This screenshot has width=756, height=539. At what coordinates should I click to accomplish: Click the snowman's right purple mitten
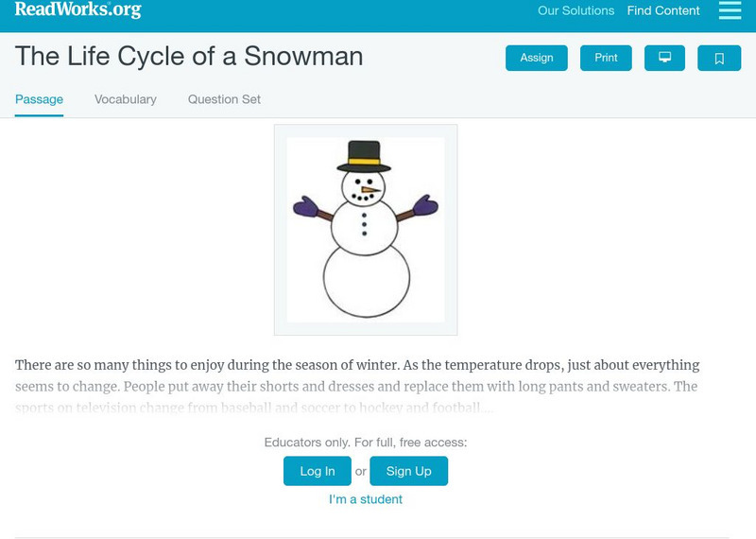425,205
